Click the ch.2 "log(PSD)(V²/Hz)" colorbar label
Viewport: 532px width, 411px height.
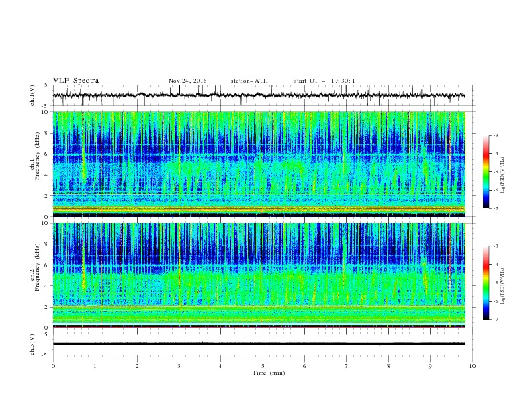[x=504, y=286]
